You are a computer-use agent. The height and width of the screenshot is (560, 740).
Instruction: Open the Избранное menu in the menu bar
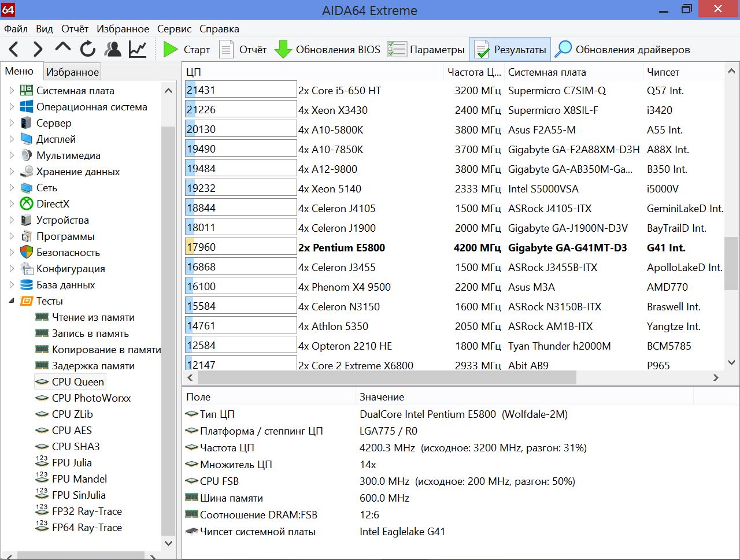click(123, 29)
